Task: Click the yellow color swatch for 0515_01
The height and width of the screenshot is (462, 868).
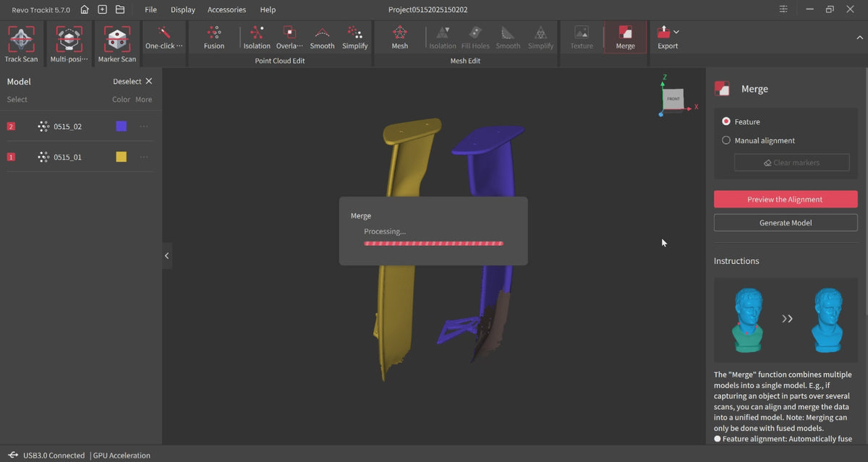Action: (122, 157)
